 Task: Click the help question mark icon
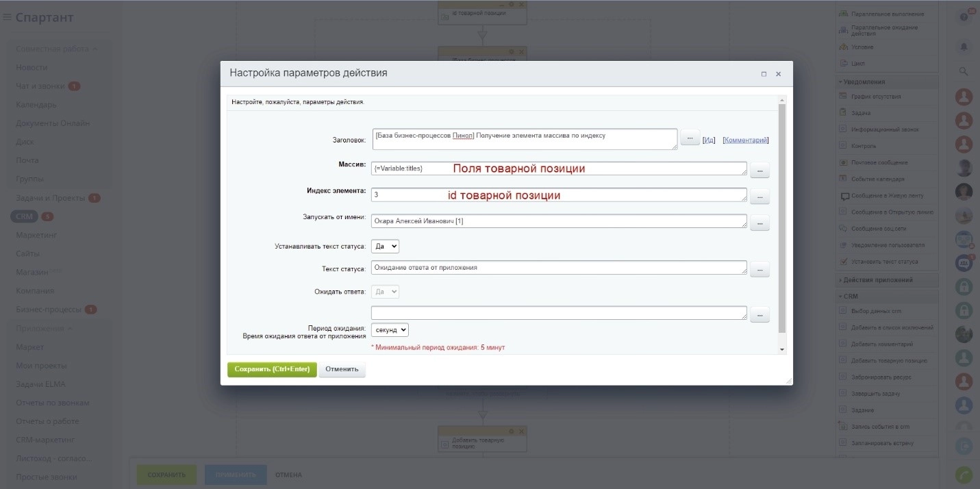coord(964,17)
